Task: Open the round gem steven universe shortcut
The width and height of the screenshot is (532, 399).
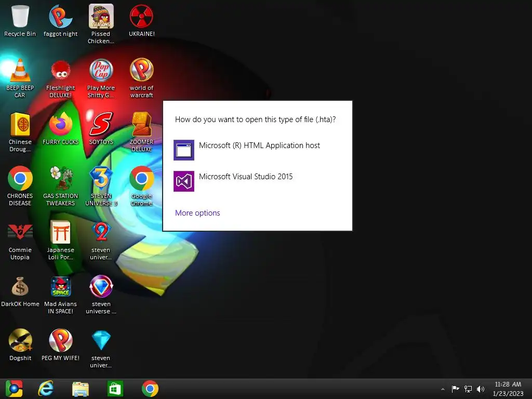Action: 101,287
